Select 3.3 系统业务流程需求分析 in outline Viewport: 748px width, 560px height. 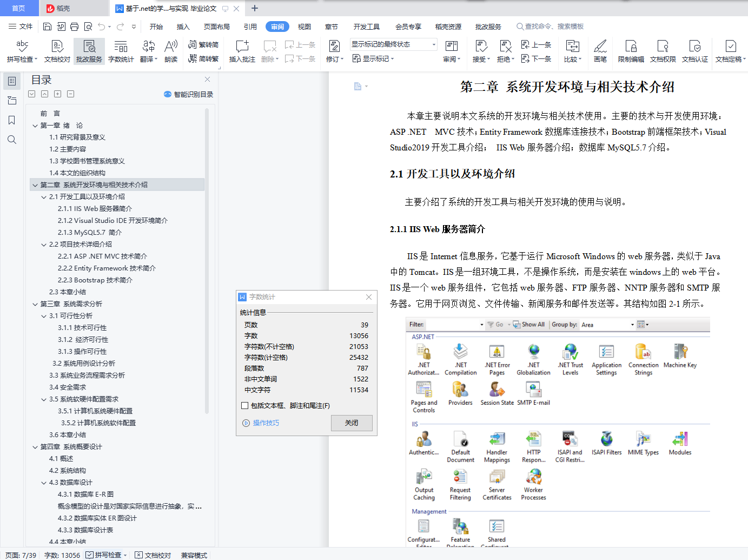pos(87,375)
